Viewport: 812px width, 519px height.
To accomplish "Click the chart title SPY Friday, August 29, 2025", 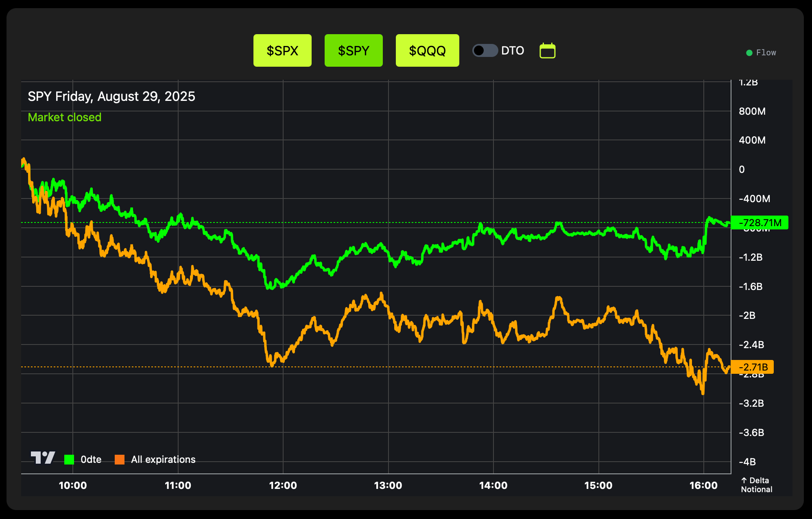I will coord(111,96).
